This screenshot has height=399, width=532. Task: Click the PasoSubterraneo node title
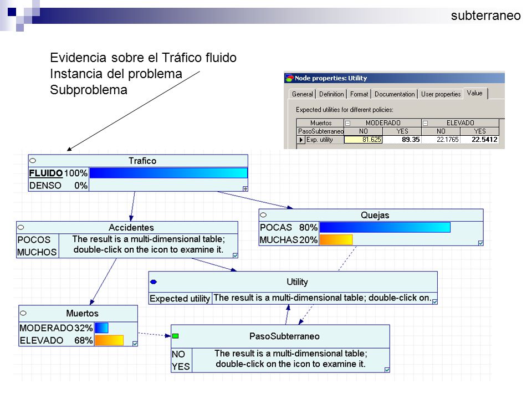click(284, 336)
